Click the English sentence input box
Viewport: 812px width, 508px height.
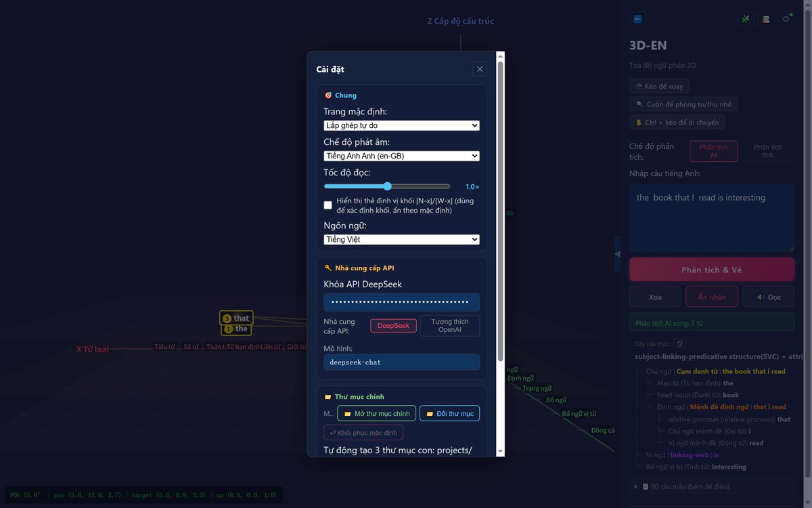tap(712, 218)
